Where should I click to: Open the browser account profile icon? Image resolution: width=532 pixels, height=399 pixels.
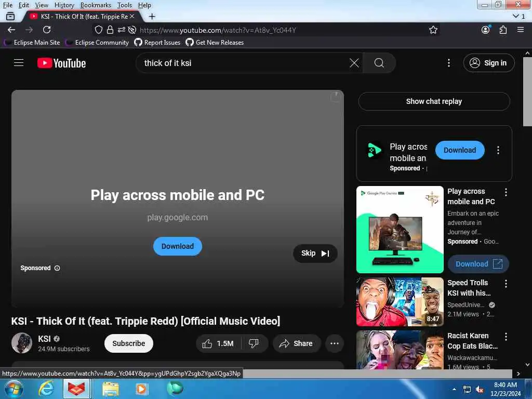(x=486, y=30)
